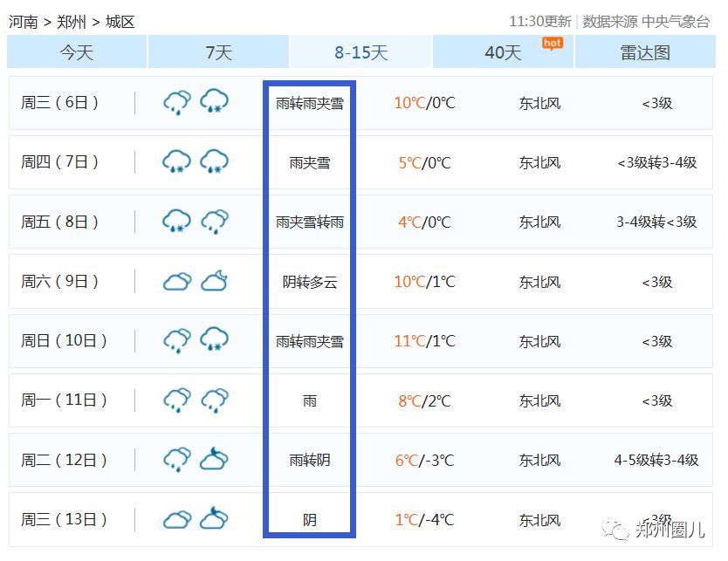This screenshot has height=561, width=728.
Task: Click the 郑州 breadcrumb link
Action: 72,22
